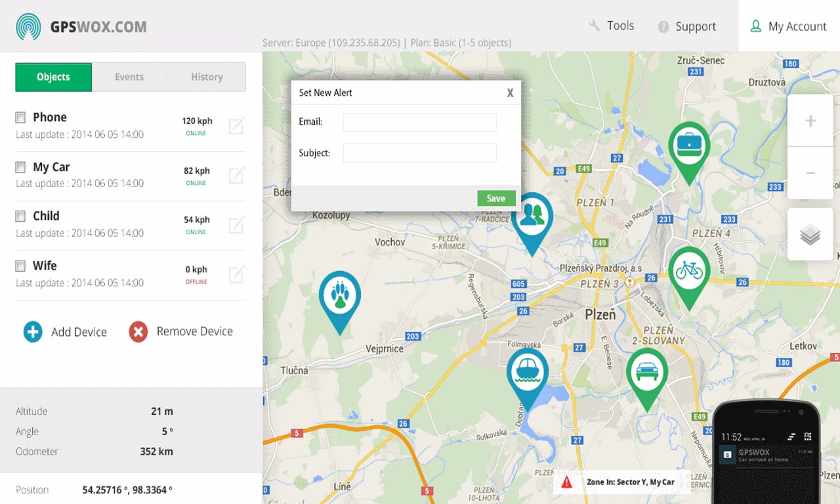Tick the Child device checkbox
Screen dimensions: 840x504
tap(19, 216)
